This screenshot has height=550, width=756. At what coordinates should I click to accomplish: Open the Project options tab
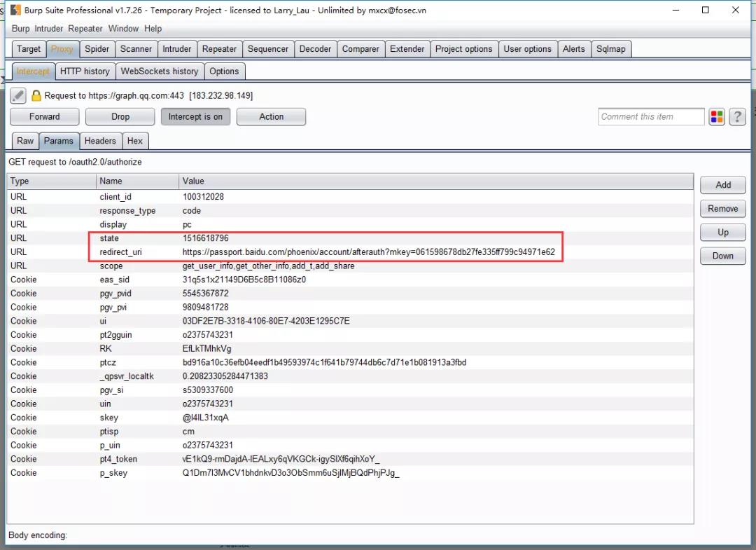click(x=464, y=49)
